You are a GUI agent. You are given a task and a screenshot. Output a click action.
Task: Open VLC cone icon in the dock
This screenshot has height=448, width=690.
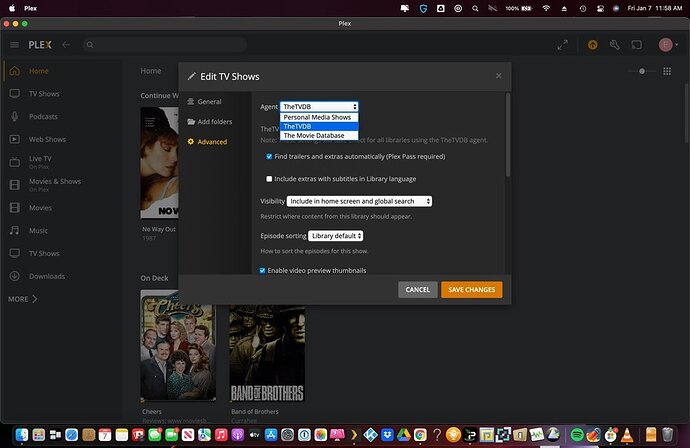pos(627,435)
